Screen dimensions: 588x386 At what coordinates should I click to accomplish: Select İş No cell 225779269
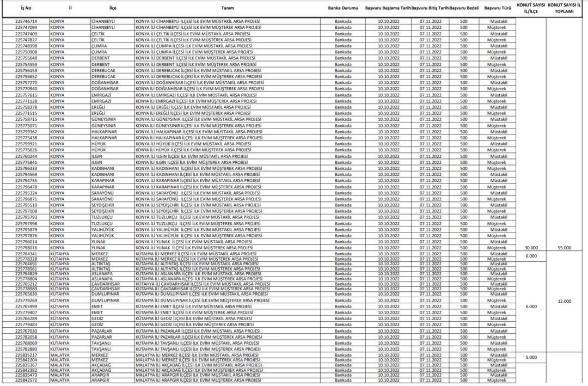tap(26, 301)
